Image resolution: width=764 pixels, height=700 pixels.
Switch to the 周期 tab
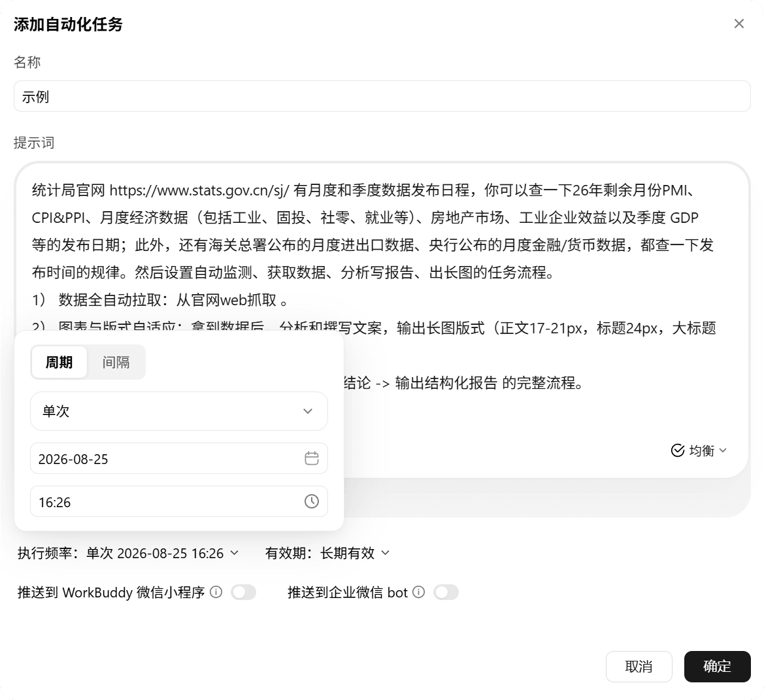(x=59, y=362)
